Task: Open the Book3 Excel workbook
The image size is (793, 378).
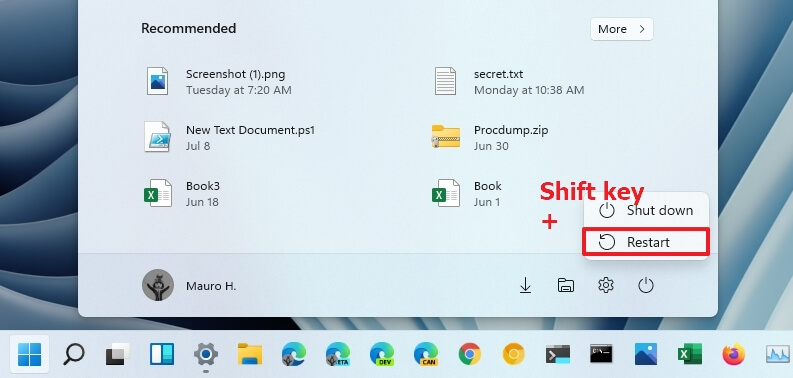Action: [182, 193]
